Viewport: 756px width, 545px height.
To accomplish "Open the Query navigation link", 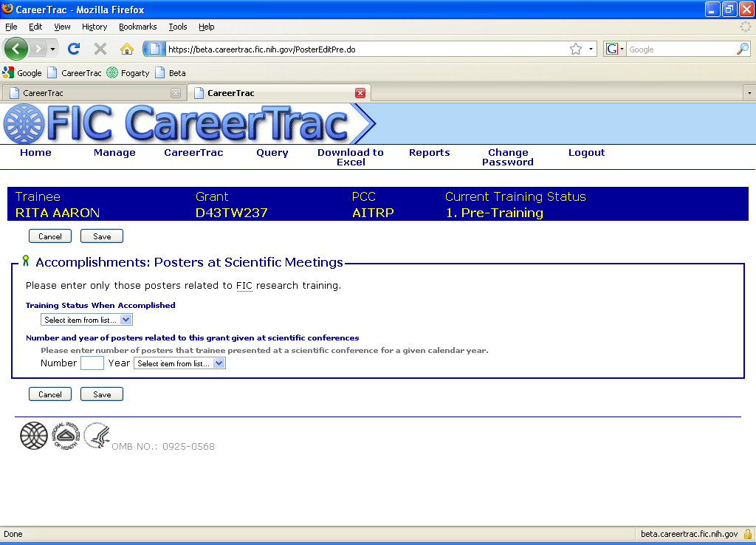I will (272, 152).
